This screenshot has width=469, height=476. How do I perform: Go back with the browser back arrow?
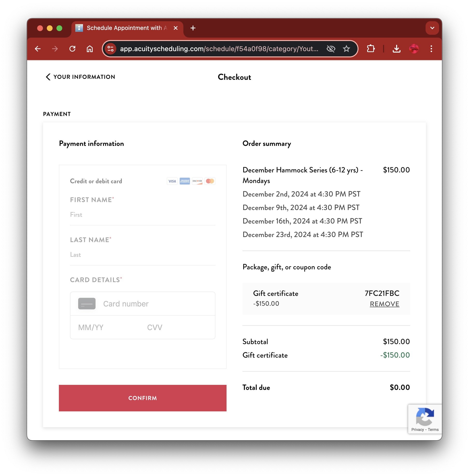38,49
